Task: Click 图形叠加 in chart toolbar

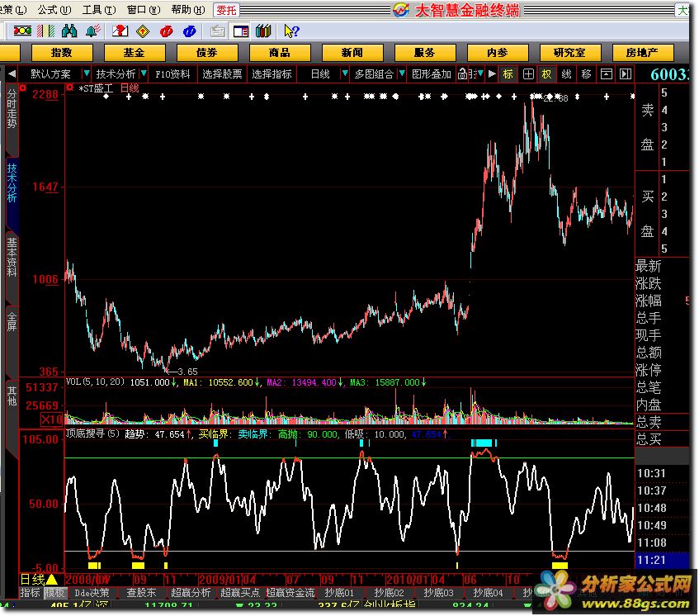Action: (432, 74)
